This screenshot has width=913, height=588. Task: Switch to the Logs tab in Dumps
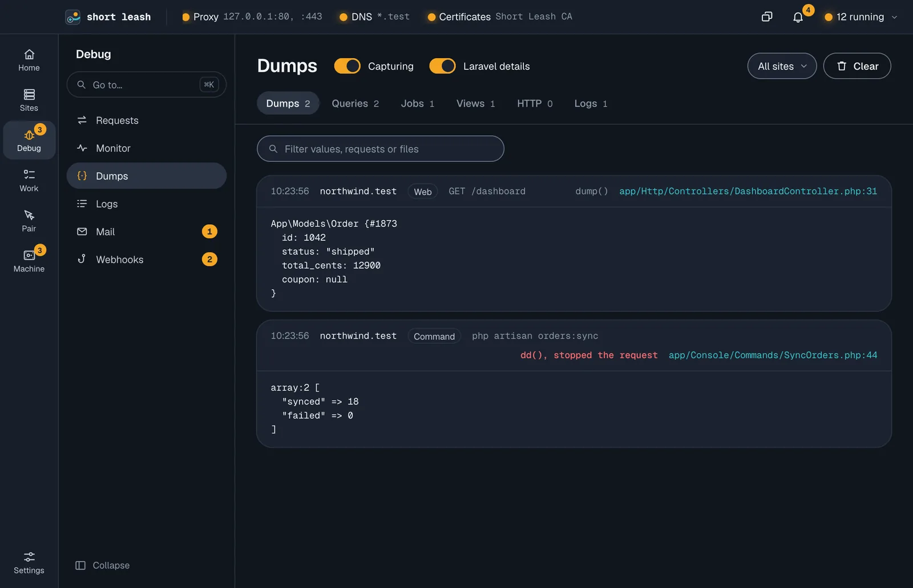coord(591,103)
